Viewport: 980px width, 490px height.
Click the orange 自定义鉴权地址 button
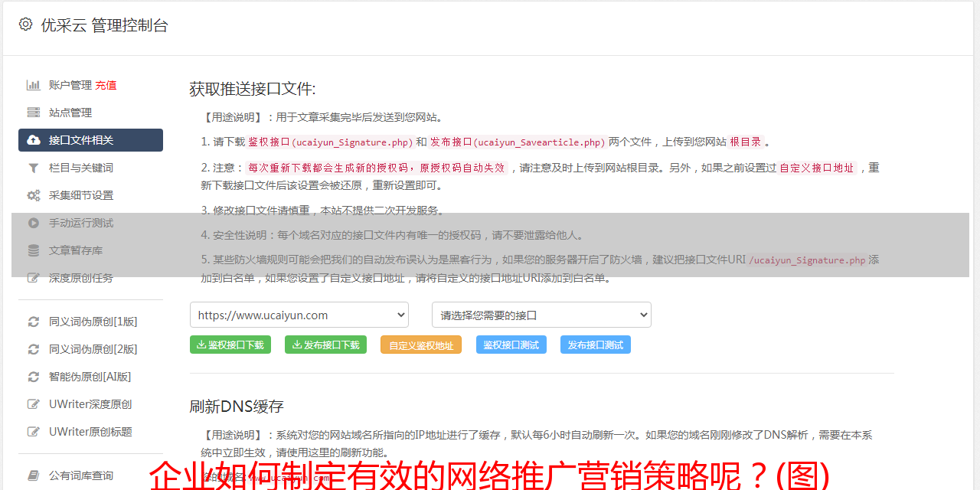coord(421,345)
